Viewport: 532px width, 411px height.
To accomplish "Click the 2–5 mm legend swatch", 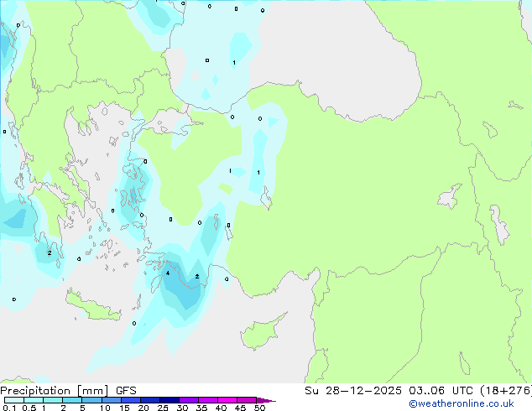I will [x=72, y=400].
